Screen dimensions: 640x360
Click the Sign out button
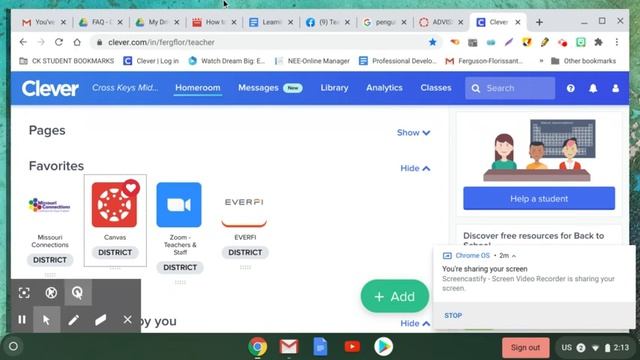tap(525, 348)
